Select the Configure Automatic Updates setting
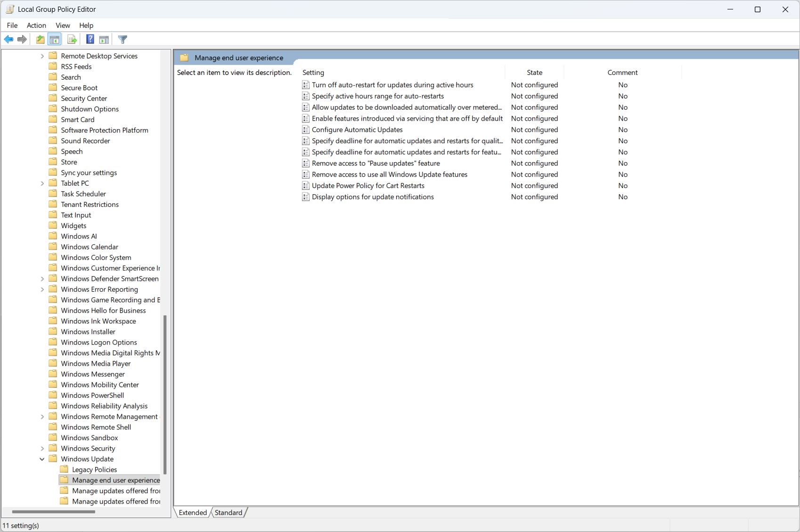The width and height of the screenshot is (800, 532). pos(357,130)
